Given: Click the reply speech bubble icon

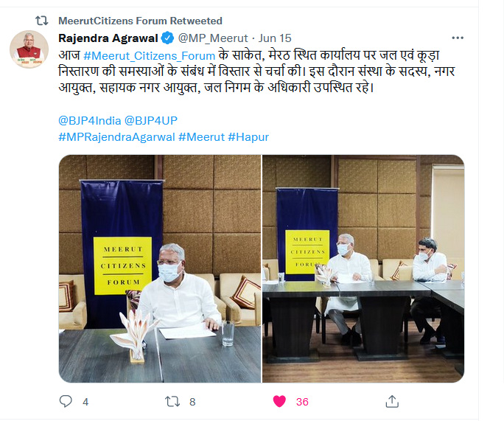Looking at the screenshot, I should [x=66, y=401].
